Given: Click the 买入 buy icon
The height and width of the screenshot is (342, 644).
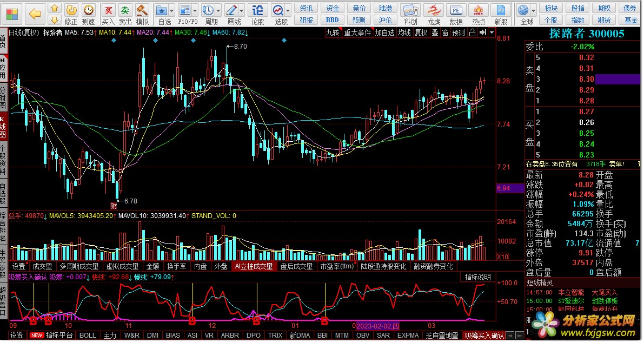Looking at the screenshot, I should pos(109,15).
